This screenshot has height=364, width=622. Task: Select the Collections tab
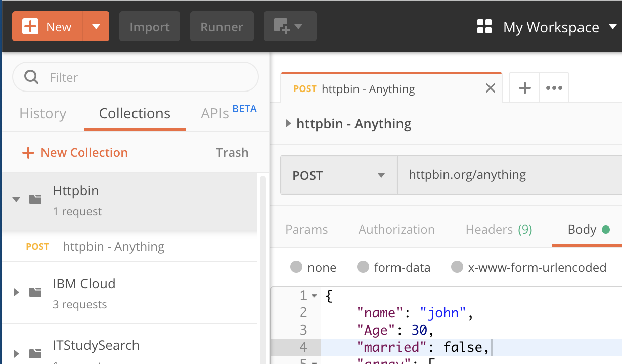point(135,113)
